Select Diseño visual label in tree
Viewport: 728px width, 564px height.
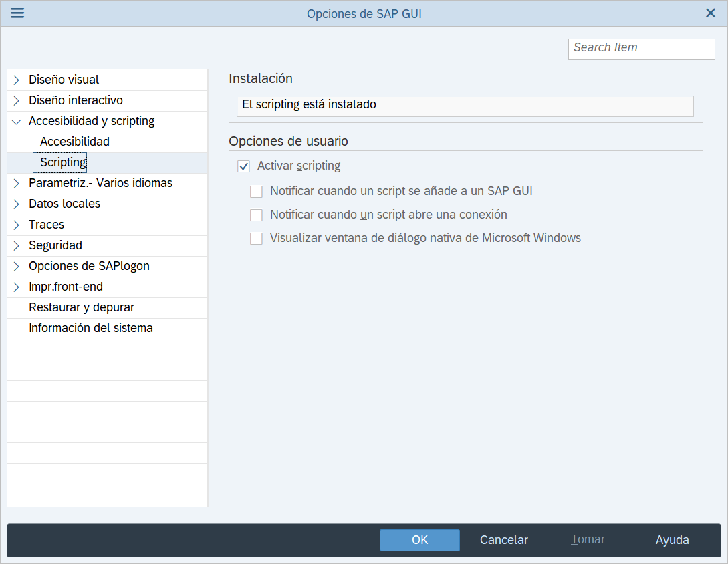coord(64,80)
